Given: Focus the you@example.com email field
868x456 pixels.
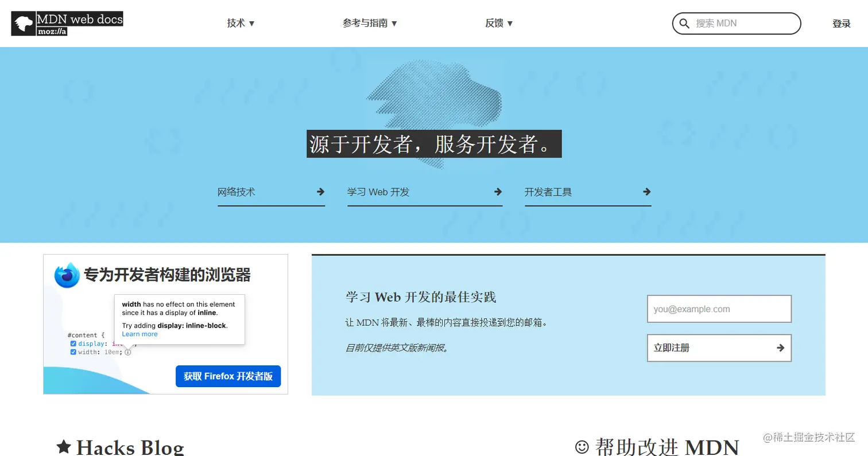Looking at the screenshot, I should 719,309.
